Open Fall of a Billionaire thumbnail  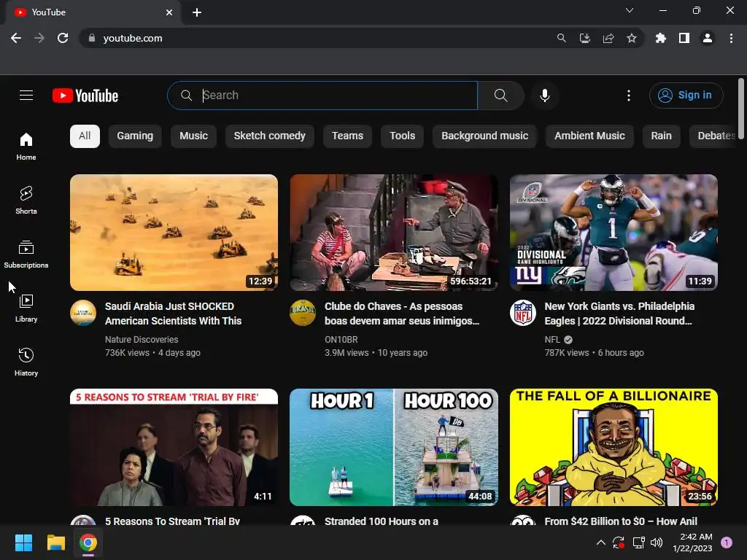[x=614, y=447]
